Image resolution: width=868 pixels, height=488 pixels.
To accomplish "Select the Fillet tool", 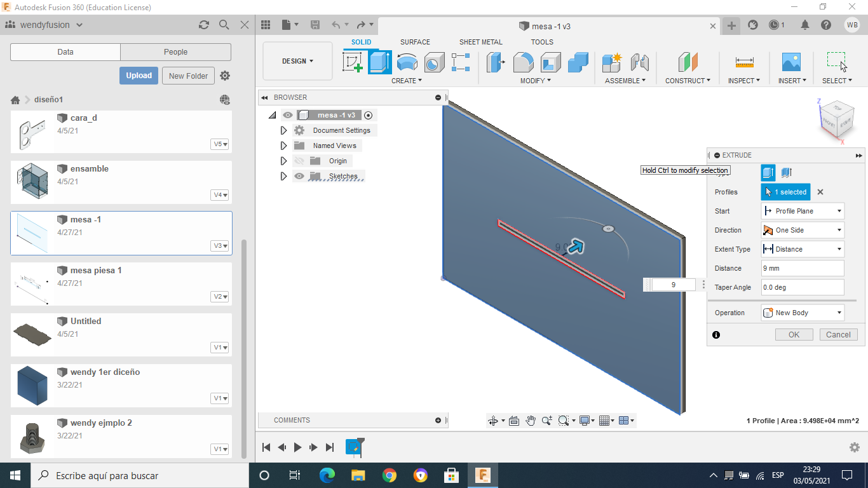I will [x=523, y=62].
